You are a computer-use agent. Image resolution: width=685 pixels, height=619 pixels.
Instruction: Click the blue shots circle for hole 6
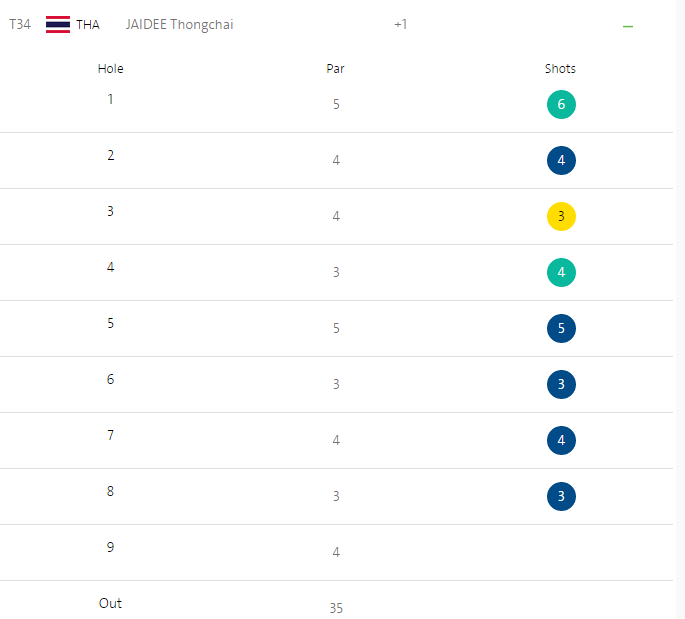pyautogui.click(x=561, y=384)
